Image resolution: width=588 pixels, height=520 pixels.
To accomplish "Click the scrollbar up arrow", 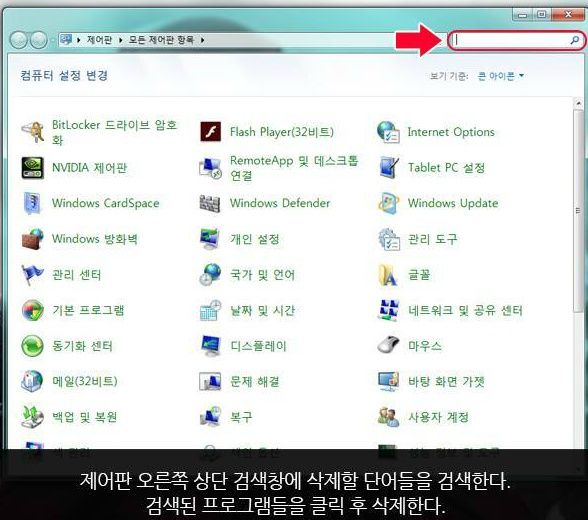I will click(578, 103).
